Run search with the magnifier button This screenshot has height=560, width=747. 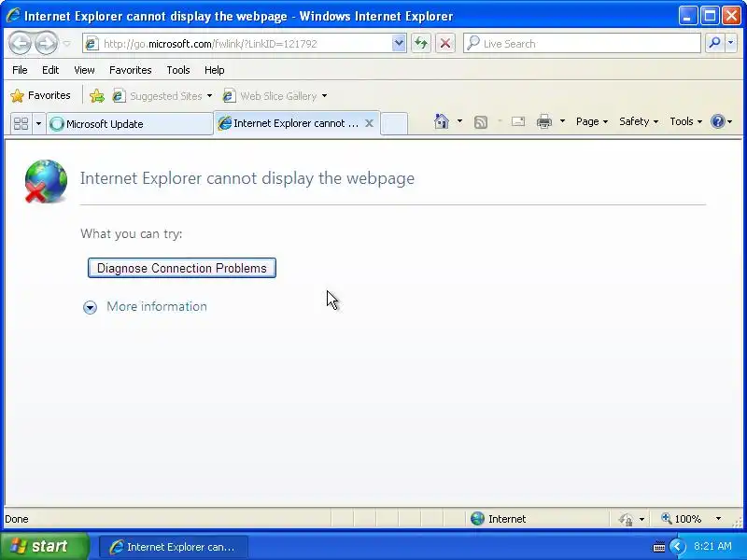714,43
